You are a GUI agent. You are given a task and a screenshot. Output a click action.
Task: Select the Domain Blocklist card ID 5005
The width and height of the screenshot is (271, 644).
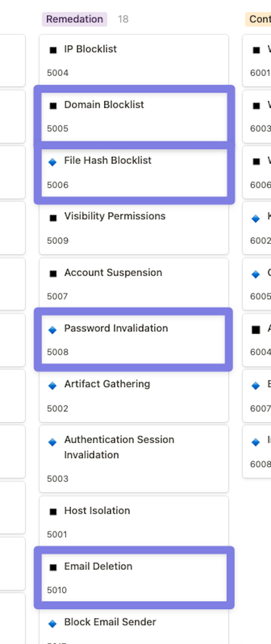point(58,129)
